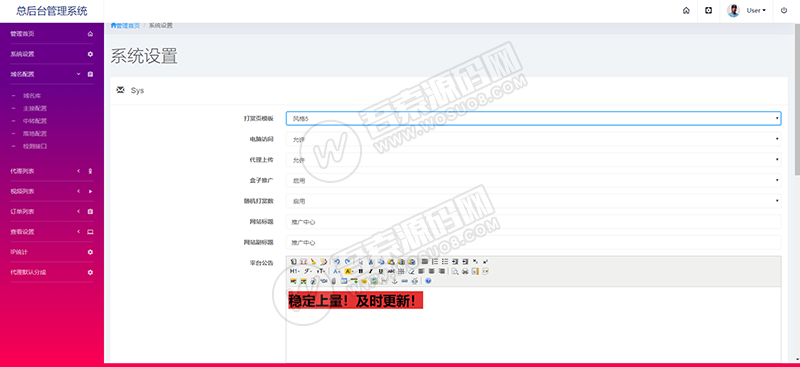Image resolution: width=800 pixels, height=367 pixels.
Task: Open the text color A dropdown
Action: click(336, 271)
